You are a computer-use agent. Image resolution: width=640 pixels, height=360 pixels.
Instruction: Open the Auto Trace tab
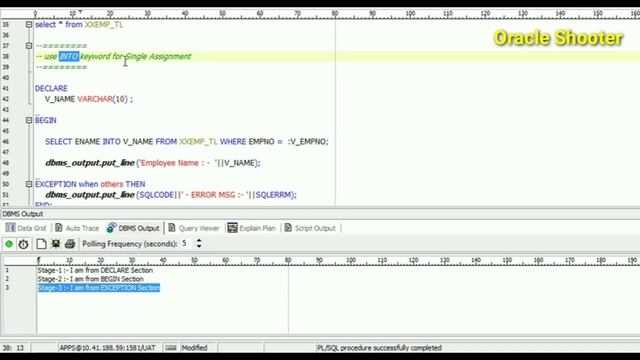pyautogui.click(x=77, y=228)
